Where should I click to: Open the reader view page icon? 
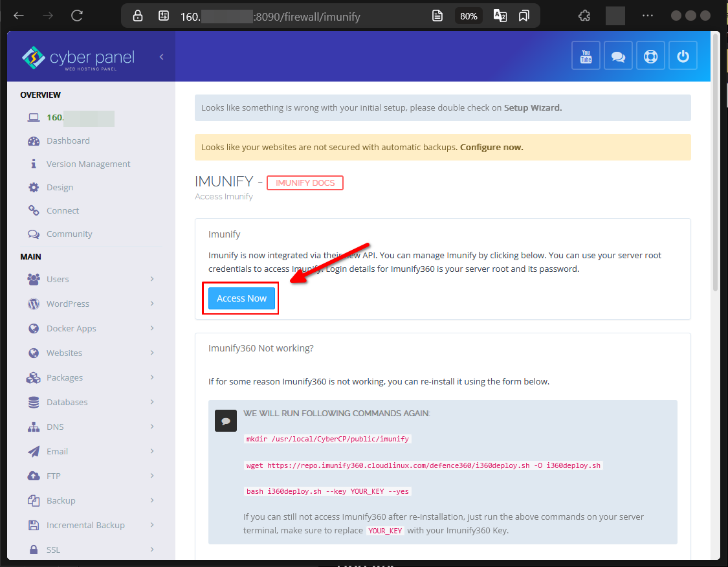[437, 16]
